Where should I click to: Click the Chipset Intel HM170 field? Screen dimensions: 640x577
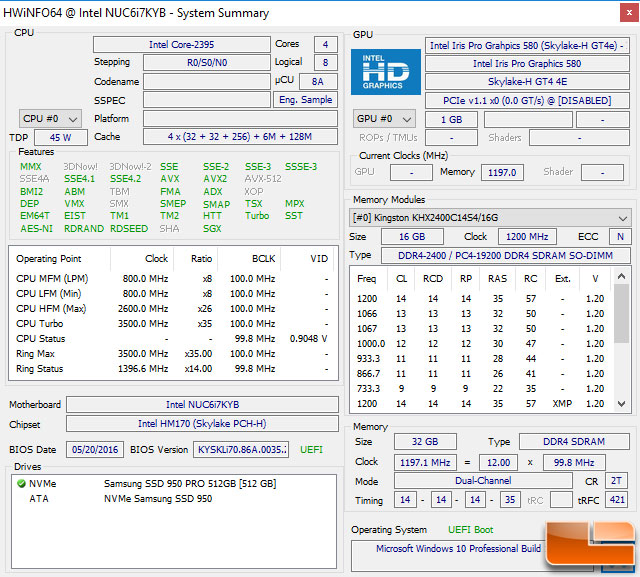point(202,424)
